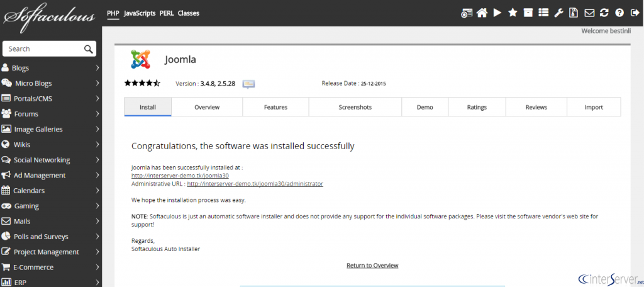
Task: Open the control panel icon in top bar
Action: coord(467,13)
